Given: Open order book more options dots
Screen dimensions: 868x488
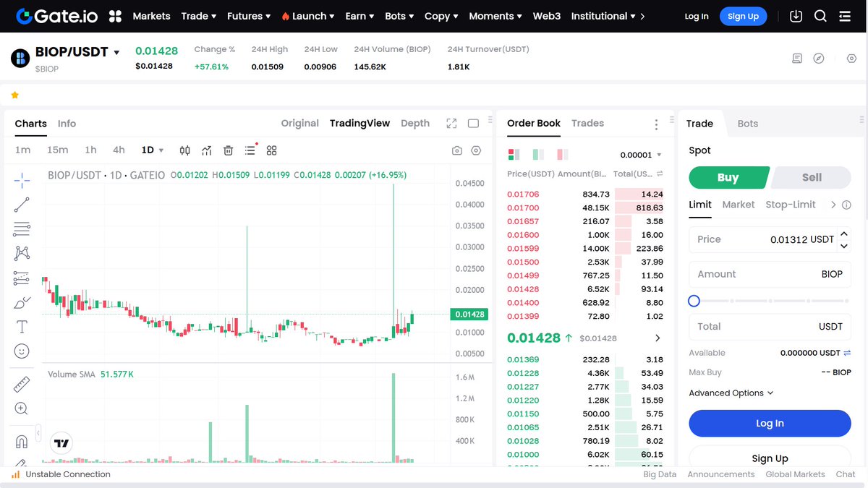Looking at the screenshot, I should pos(656,124).
